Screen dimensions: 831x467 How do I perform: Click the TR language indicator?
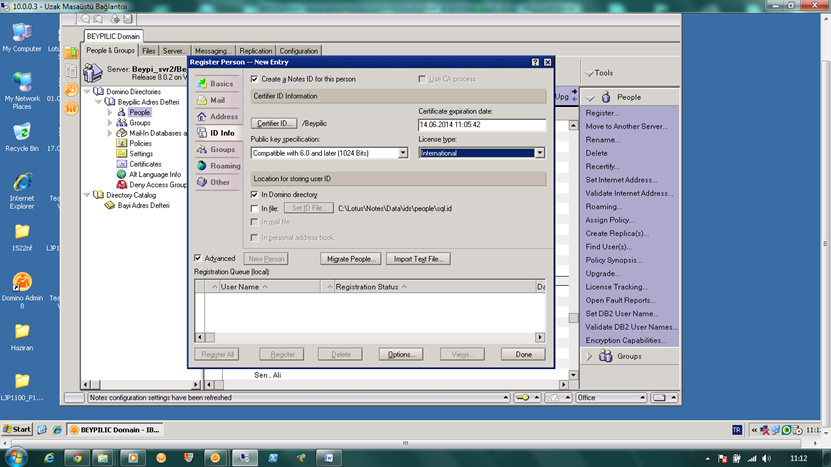[737, 430]
